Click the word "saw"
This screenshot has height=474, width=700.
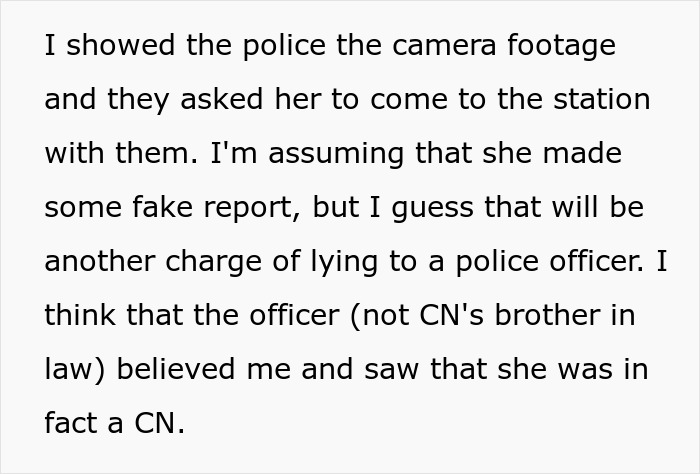pos(391,371)
